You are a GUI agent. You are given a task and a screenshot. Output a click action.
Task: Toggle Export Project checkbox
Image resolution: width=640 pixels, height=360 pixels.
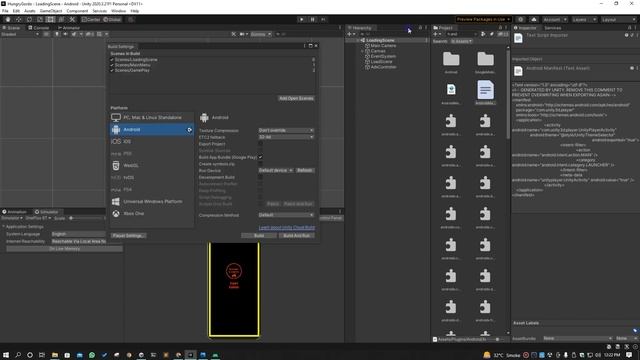pyautogui.click(x=260, y=144)
